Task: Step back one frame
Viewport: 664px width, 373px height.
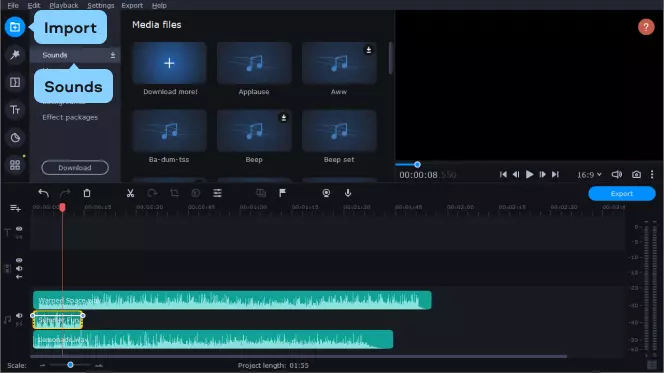Action: [x=516, y=174]
